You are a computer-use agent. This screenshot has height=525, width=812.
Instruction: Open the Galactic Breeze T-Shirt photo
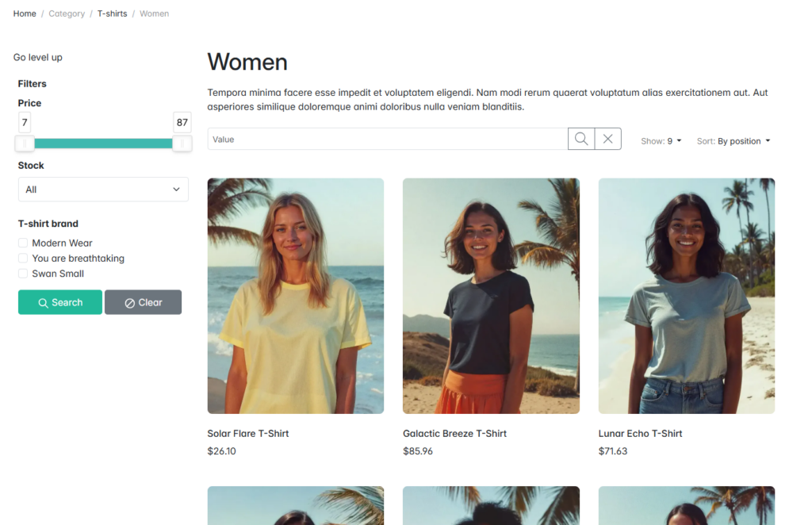(491, 295)
